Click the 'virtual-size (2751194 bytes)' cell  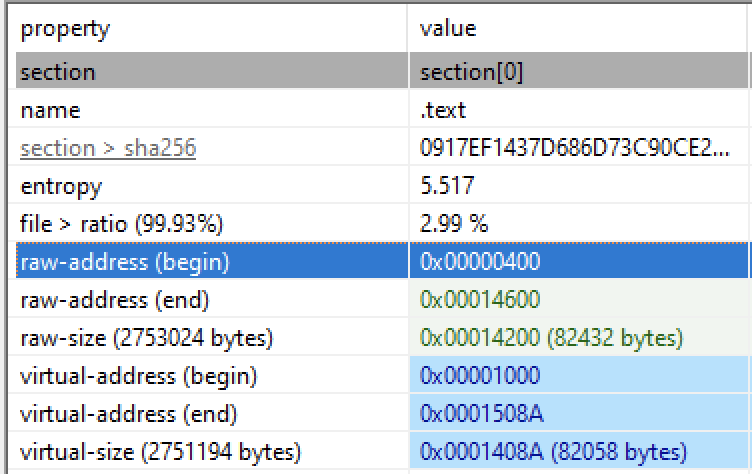point(160,452)
